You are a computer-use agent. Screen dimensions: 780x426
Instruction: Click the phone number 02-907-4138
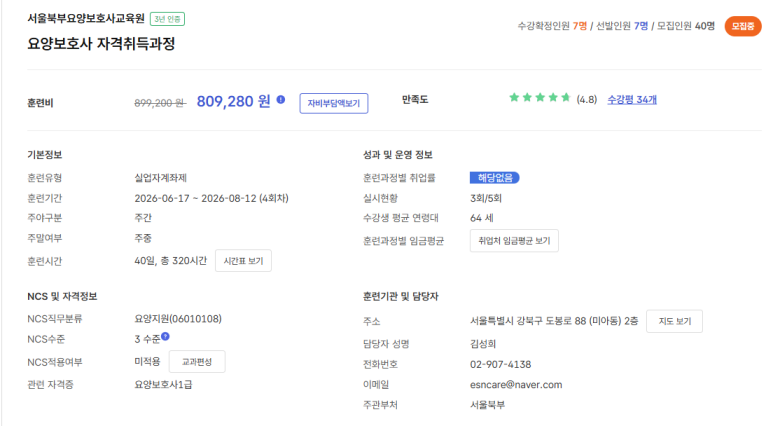pyautogui.click(x=500, y=364)
